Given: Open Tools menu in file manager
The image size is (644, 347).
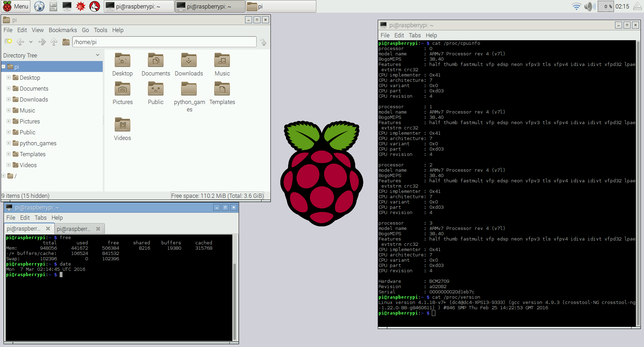Looking at the screenshot, I should coord(100,30).
